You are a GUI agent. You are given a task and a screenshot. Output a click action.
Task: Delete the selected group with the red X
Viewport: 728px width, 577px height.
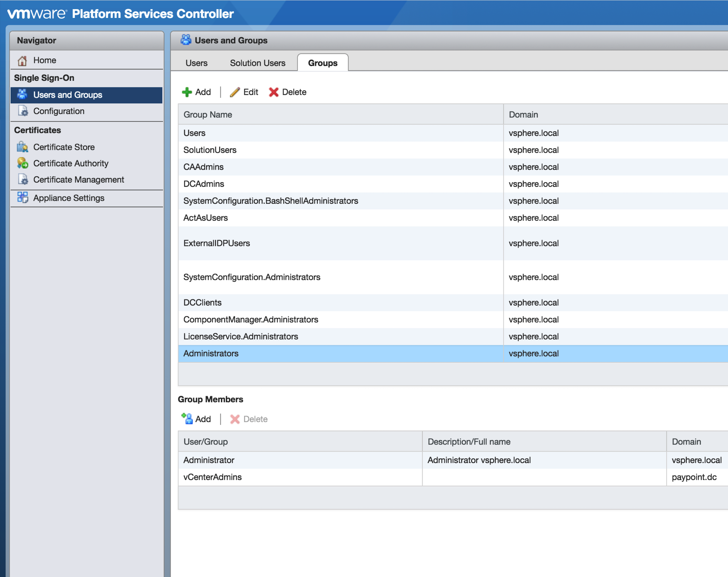pos(273,92)
